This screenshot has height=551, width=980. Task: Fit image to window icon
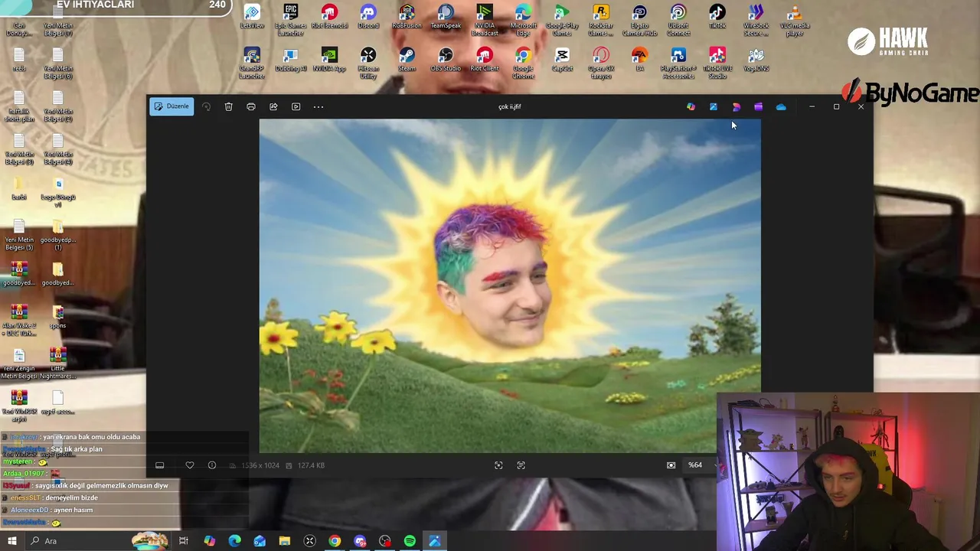[498, 465]
